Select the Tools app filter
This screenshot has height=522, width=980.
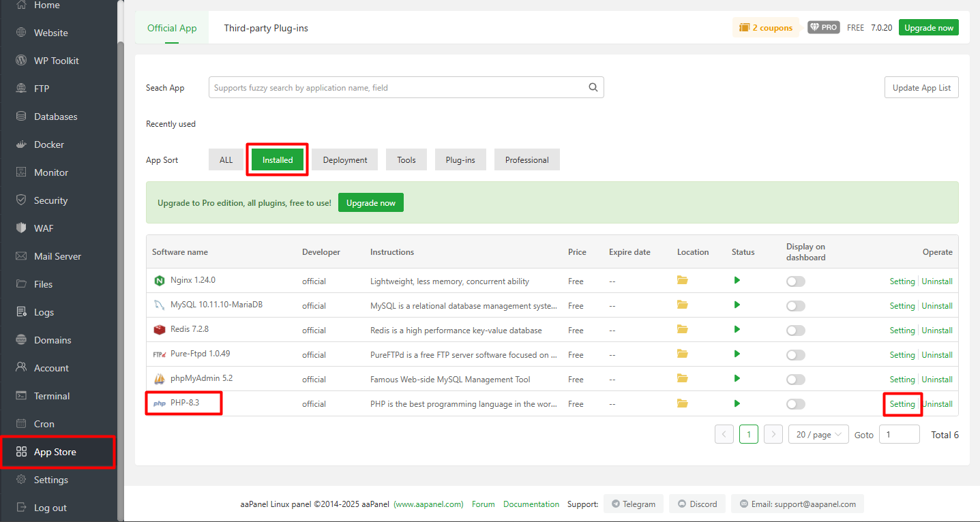click(x=406, y=159)
